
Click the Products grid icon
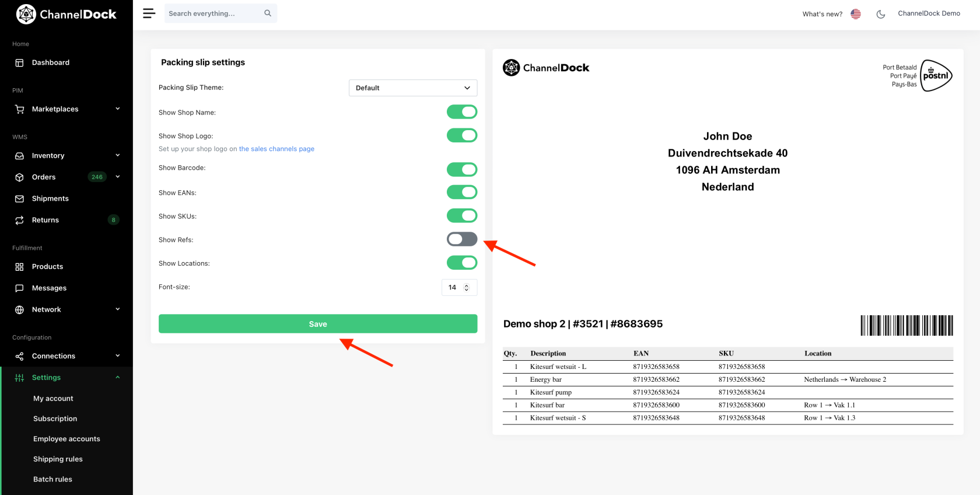point(19,267)
